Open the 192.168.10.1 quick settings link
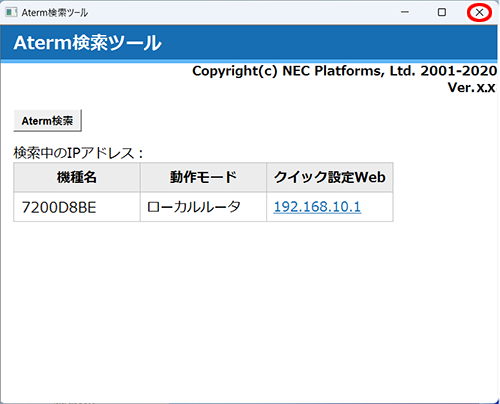Image resolution: width=500 pixels, height=404 pixels. pyautogui.click(x=317, y=207)
